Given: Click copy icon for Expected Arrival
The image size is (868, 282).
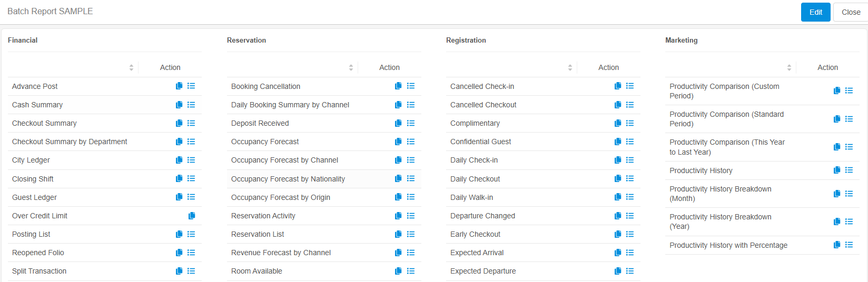Looking at the screenshot, I should (618, 253).
